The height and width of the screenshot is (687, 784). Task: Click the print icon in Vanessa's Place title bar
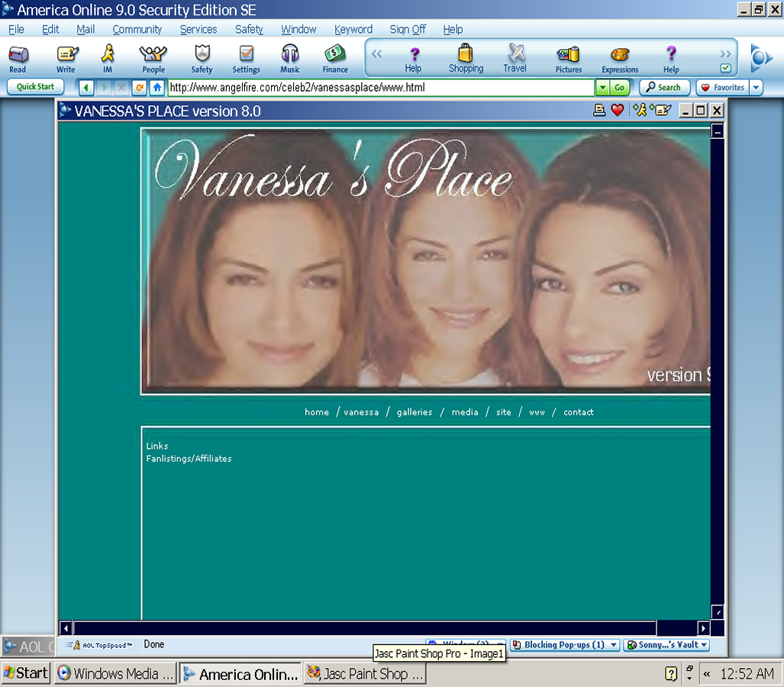599,111
